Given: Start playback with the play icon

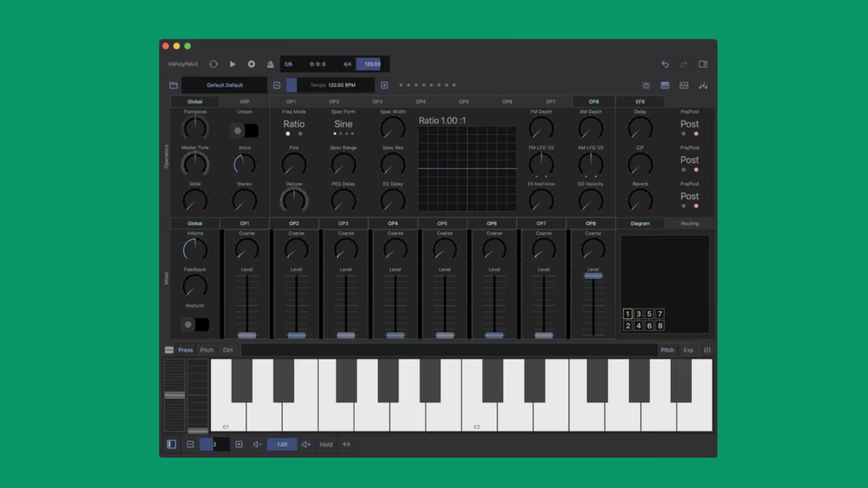Looking at the screenshot, I should [232, 64].
